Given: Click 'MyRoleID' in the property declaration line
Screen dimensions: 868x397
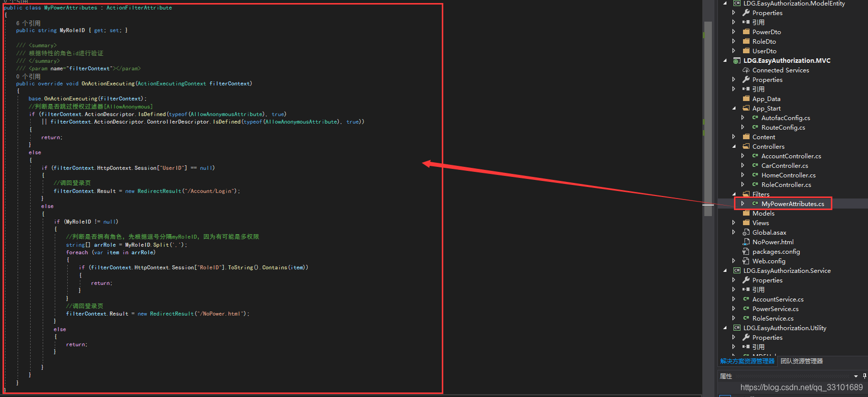Looking at the screenshot, I should pyautogui.click(x=72, y=30).
